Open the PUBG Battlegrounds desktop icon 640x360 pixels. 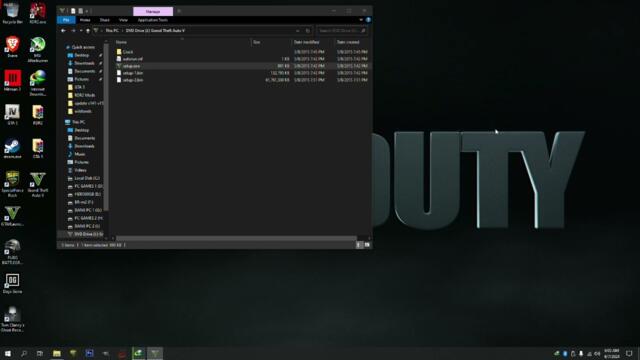coord(12,252)
